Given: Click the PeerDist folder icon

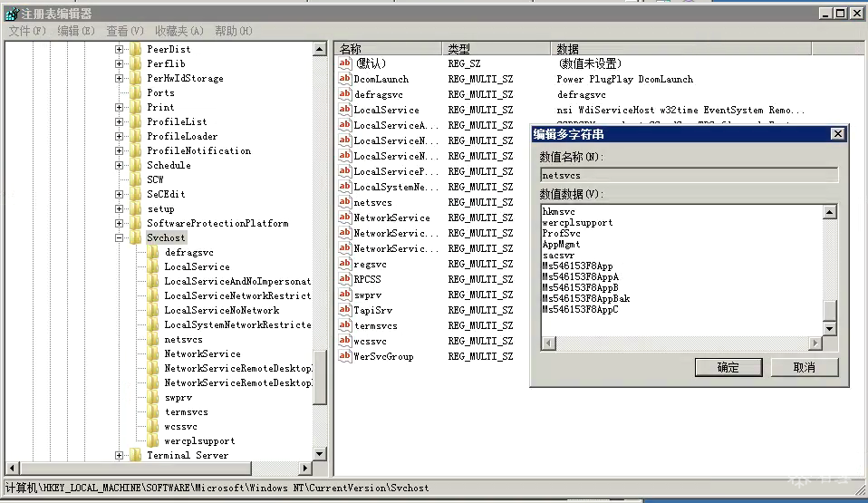Looking at the screenshot, I should coord(136,49).
